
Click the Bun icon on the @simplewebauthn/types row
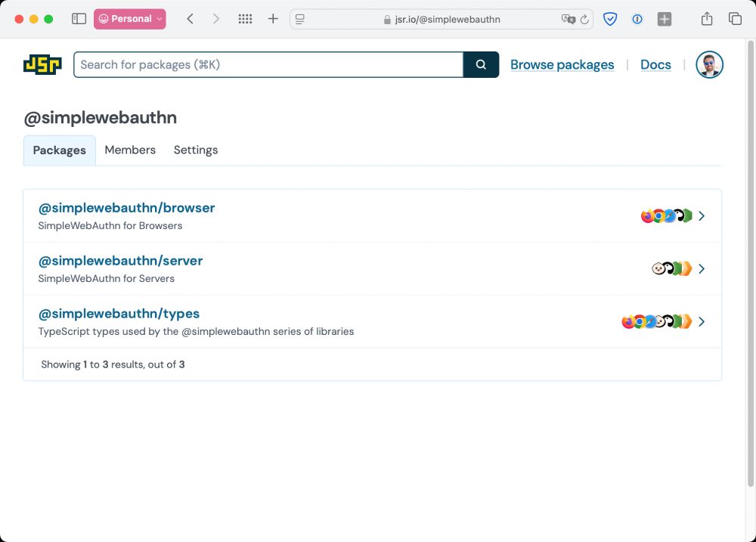tap(660, 321)
